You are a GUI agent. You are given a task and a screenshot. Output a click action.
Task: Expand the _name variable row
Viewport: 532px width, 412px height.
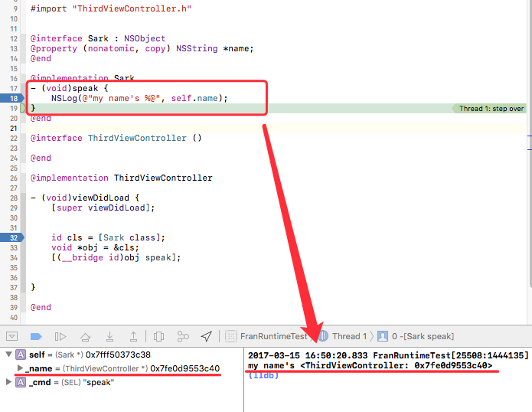[20, 368]
